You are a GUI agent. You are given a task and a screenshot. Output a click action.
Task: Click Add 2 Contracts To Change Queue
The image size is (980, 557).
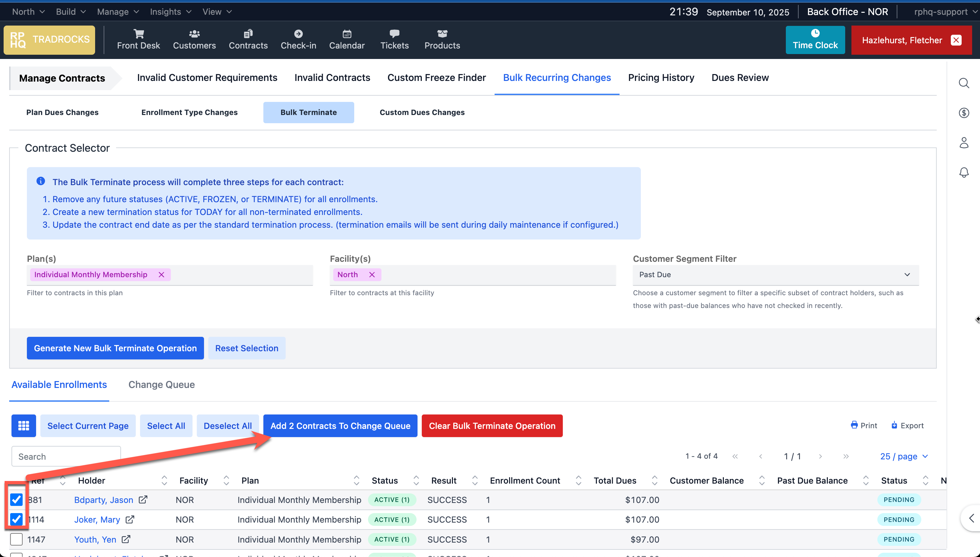click(x=340, y=425)
